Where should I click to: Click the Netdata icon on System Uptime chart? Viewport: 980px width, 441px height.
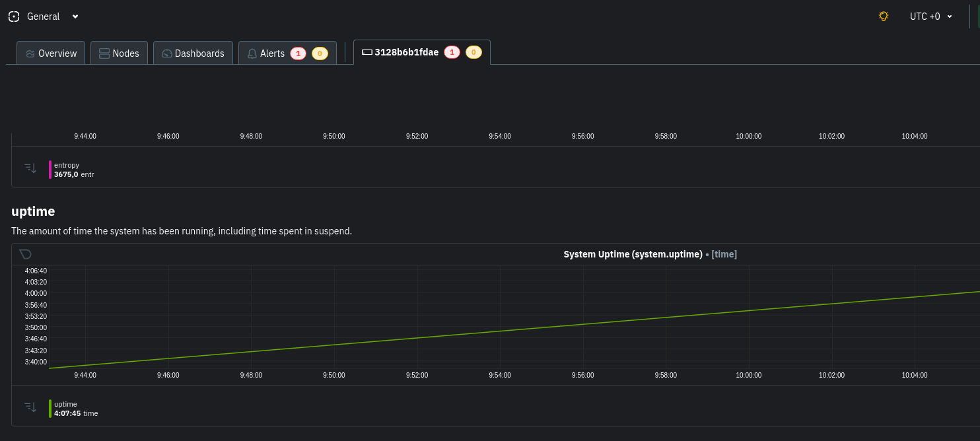pyautogui.click(x=25, y=254)
